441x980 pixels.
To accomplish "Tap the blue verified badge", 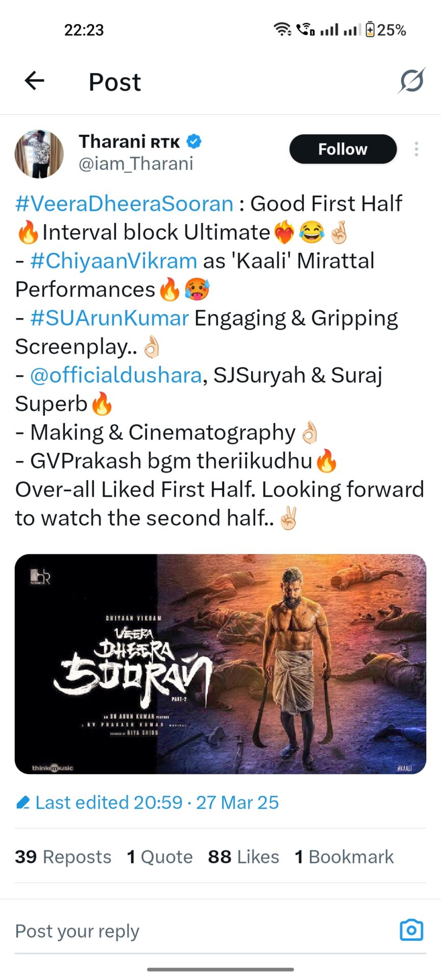I will pos(193,141).
